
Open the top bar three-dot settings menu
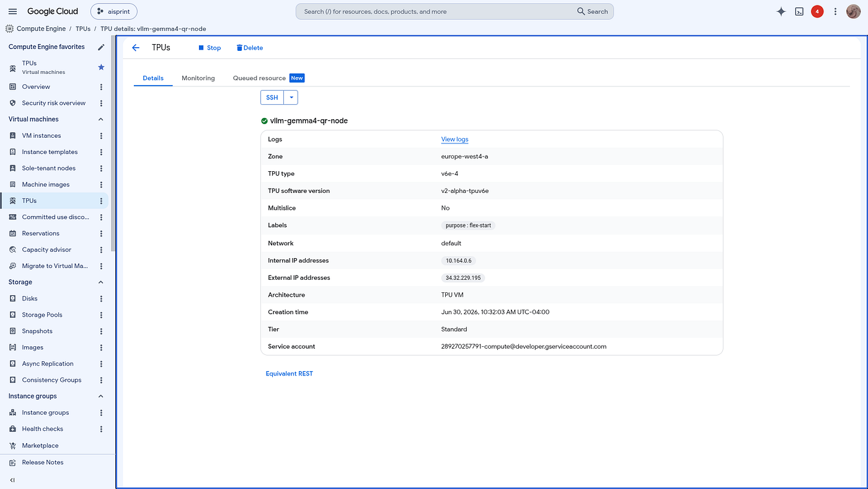pyautogui.click(x=836, y=11)
